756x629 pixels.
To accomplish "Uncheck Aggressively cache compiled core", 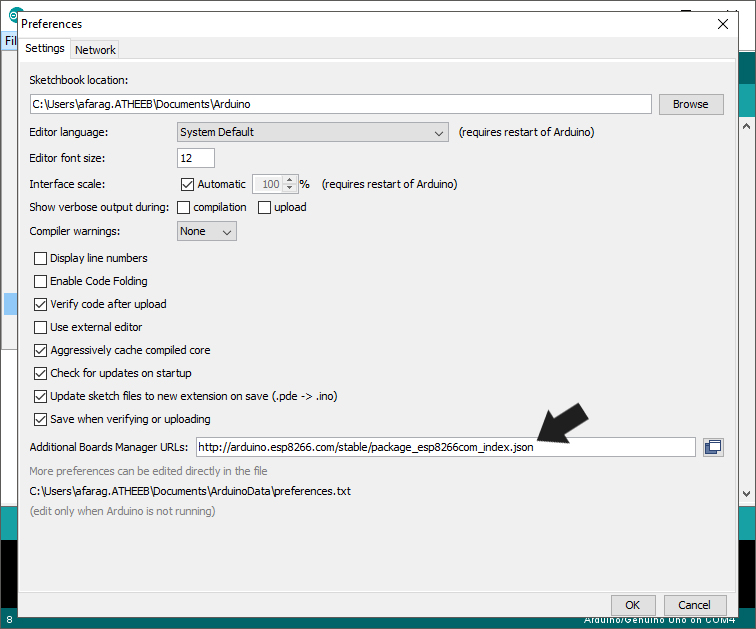I will pyautogui.click(x=40, y=350).
